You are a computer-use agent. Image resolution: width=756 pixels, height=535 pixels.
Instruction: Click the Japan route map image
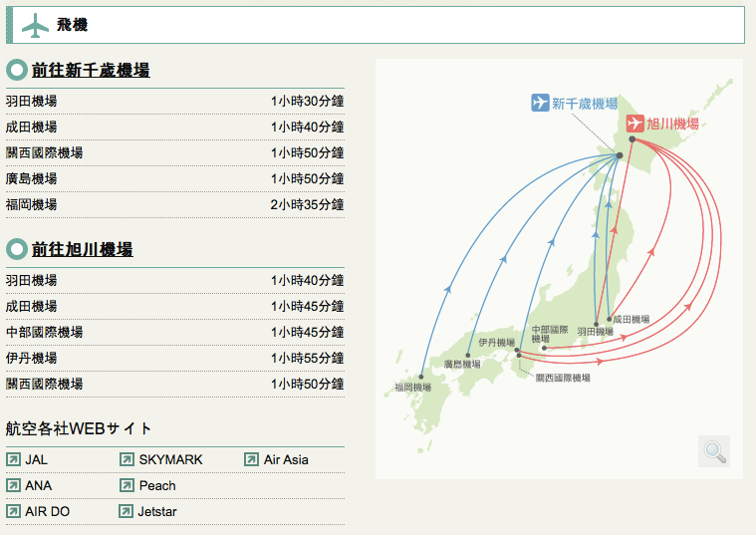[558, 269]
